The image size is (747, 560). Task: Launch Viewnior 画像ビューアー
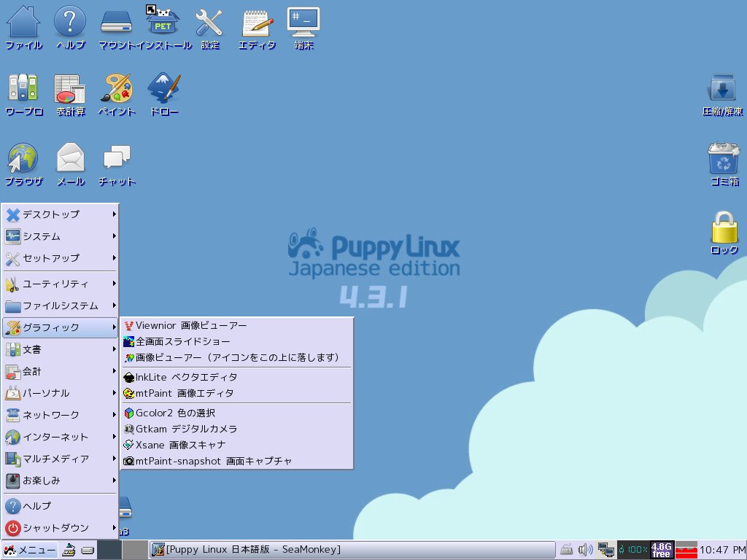point(237,326)
